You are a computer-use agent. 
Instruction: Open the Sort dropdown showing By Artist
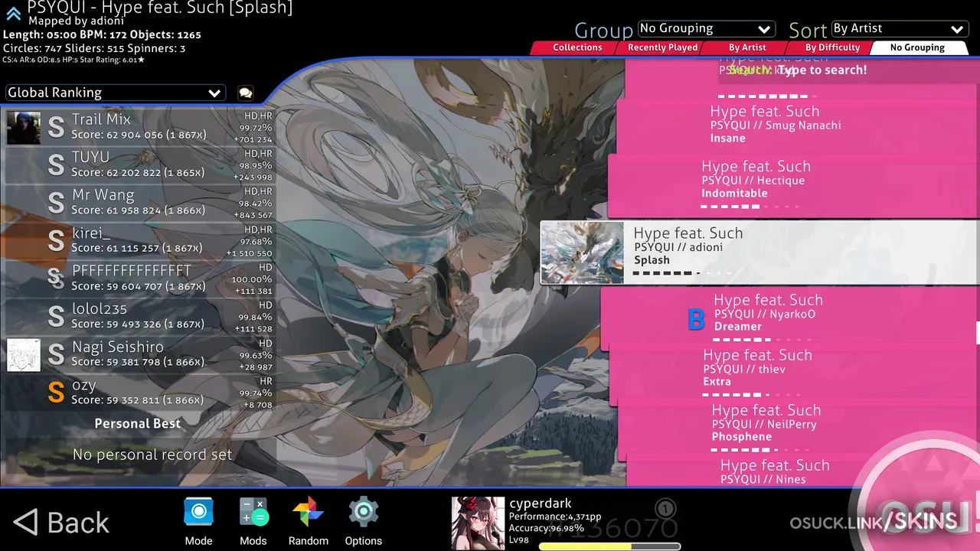pyautogui.click(x=899, y=29)
